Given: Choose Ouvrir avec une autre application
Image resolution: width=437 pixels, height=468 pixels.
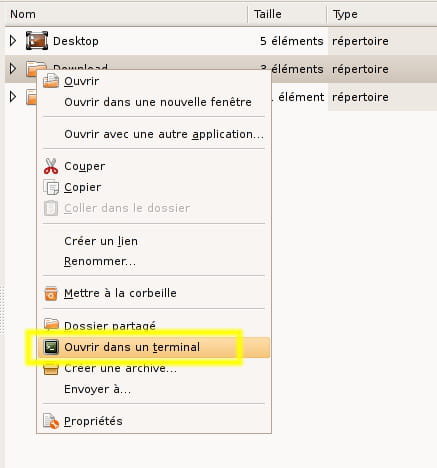Looking at the screenshot, I should 164,134.
